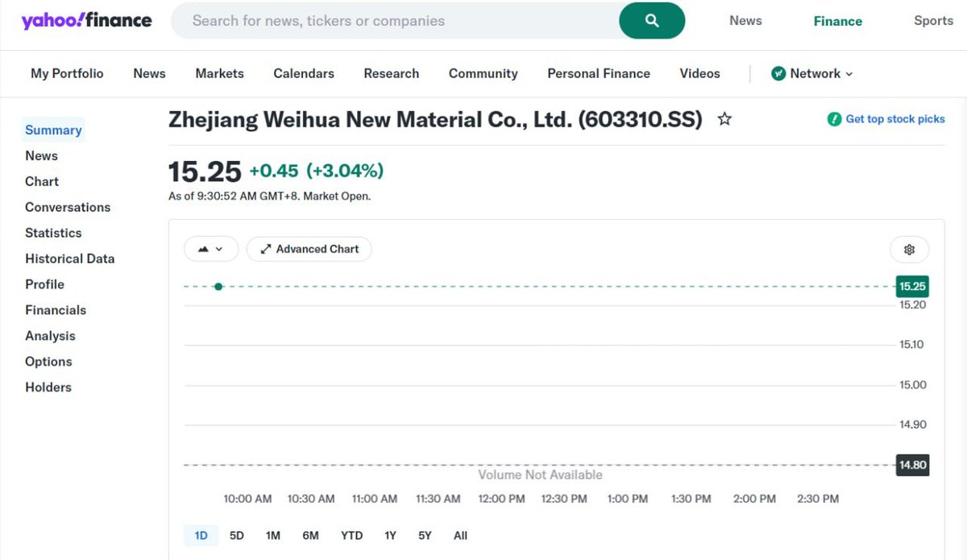
Task: Click the green chart data point
Action: point(218,286)
